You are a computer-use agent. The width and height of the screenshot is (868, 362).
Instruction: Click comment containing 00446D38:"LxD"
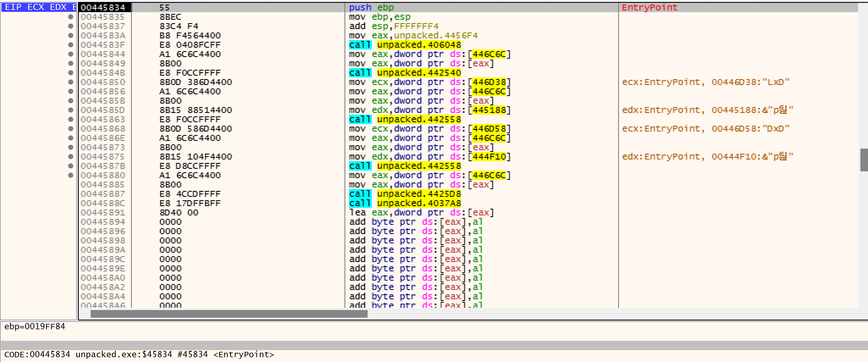point(706,82)
